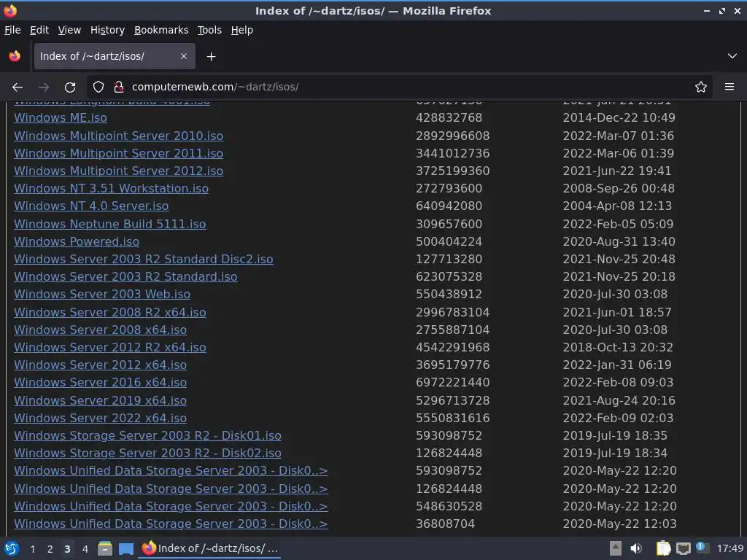Open Windows Storage Server 2003 R2 - Disk02.iso
Viewport: 747px width, 560px height.
pyautogui.click(x=147, y=454)
